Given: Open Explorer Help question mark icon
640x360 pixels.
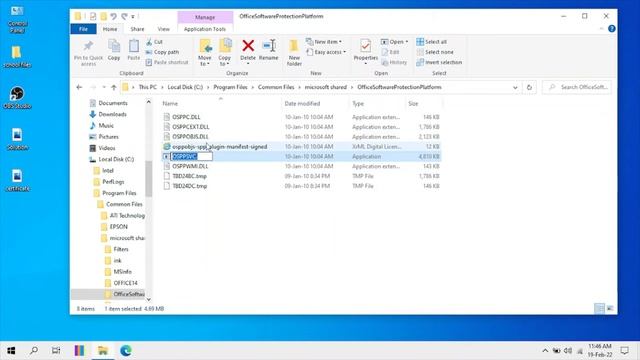Looking at the screenshot, I should pyautogui.click(x=611, y=29).
